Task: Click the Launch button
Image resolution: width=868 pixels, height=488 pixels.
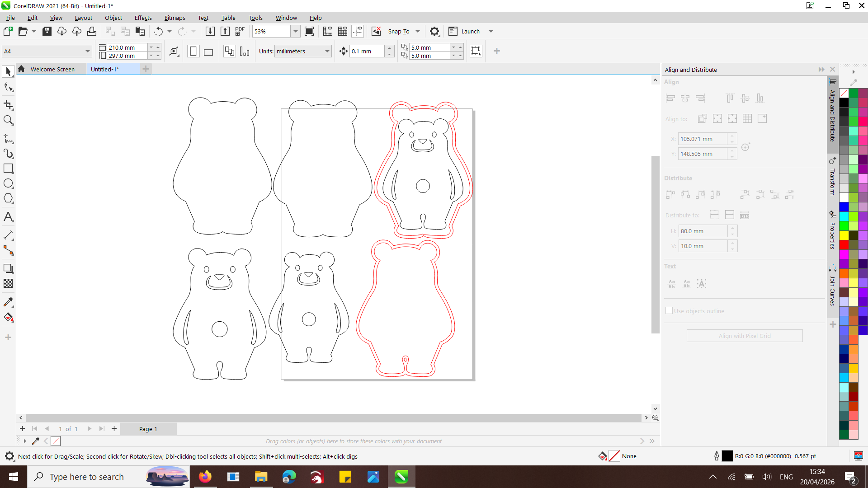Action: (470, 31)
